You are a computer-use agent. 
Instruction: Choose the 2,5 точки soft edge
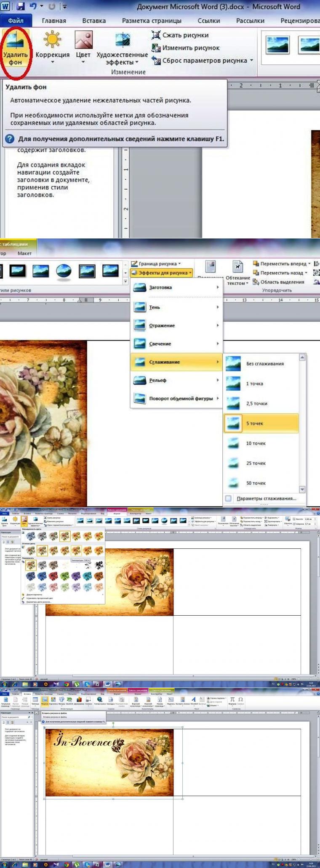coord(261,404)
